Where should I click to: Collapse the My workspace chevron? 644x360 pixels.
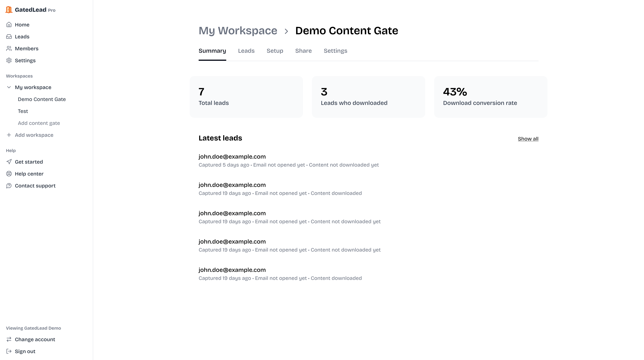click(x=9, y=87)
